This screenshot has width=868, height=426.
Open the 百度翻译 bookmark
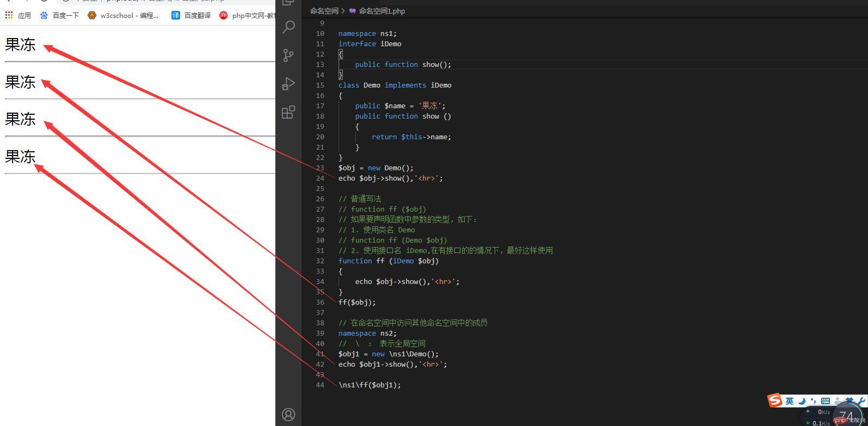[x=191, y=15]
